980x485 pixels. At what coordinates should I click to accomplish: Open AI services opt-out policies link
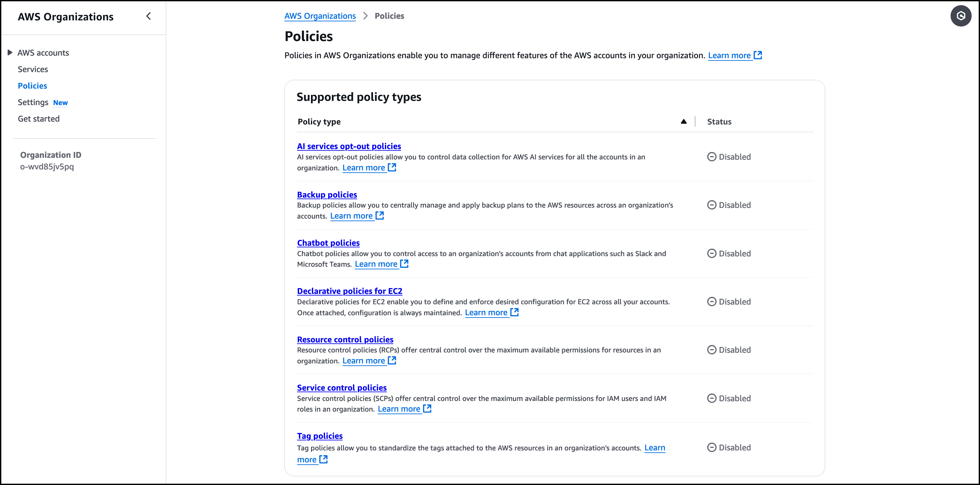coord(349,146)
